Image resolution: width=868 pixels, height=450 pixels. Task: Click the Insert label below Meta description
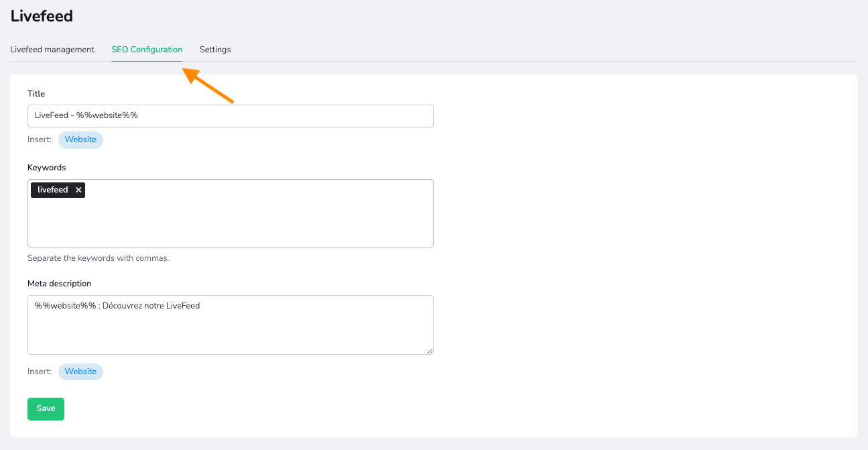40,372
